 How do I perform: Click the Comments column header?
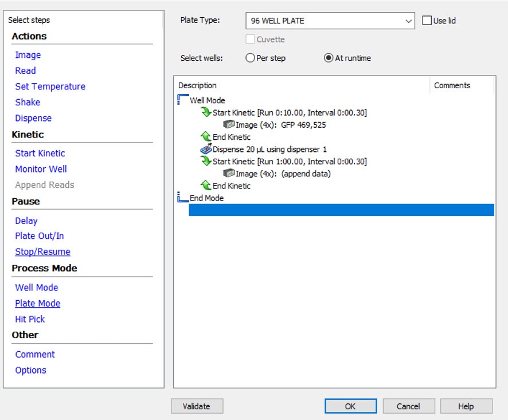tap(452, 85)
